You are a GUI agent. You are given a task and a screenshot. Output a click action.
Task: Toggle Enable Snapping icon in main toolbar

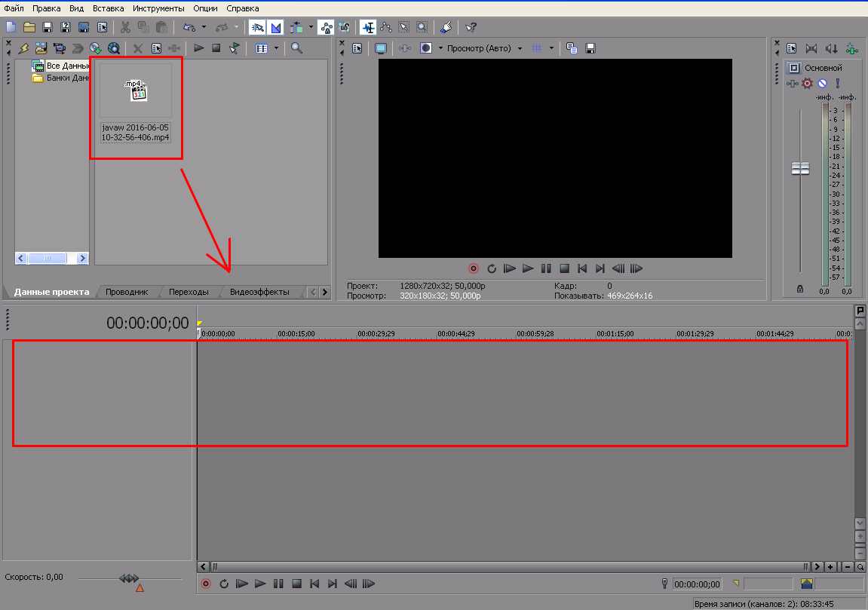[x=257, y=27]
